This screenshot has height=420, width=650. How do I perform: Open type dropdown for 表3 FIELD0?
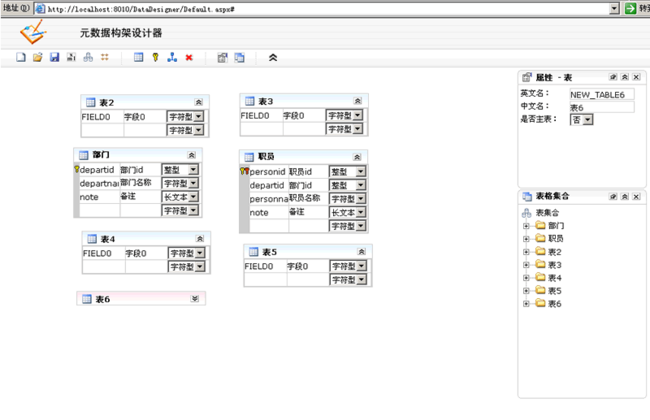(358, 115)
